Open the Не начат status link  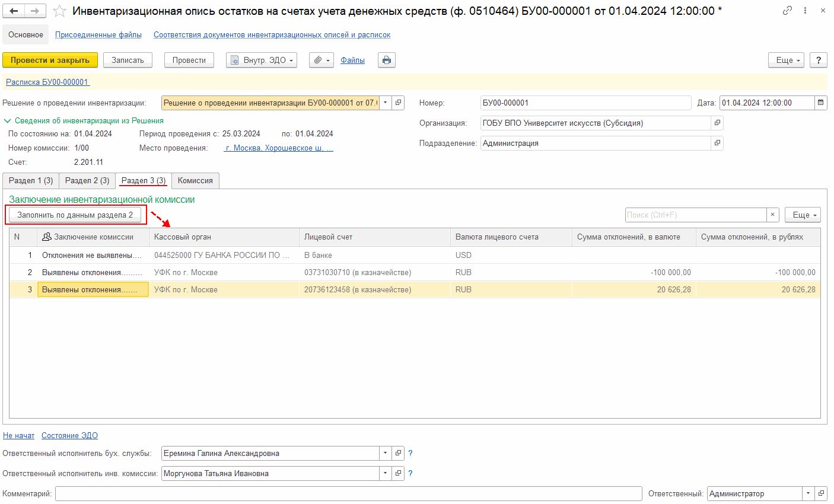point(18,435)
